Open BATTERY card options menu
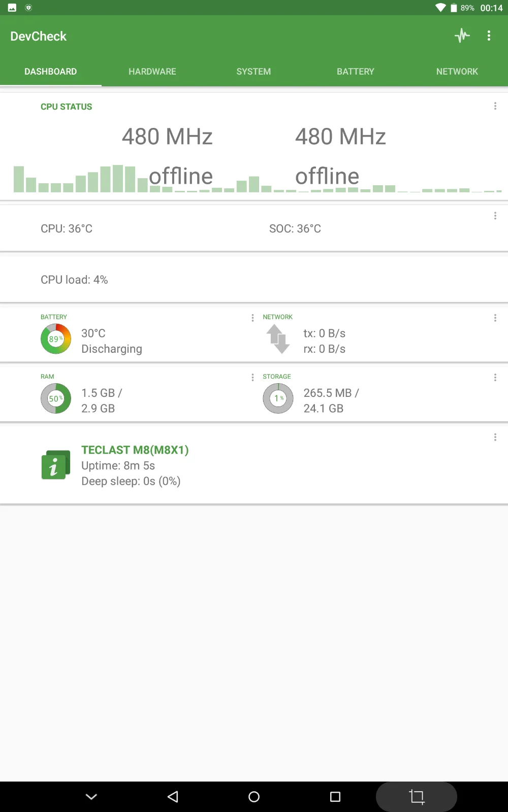The image size is (508, 812). coord(252,318)
